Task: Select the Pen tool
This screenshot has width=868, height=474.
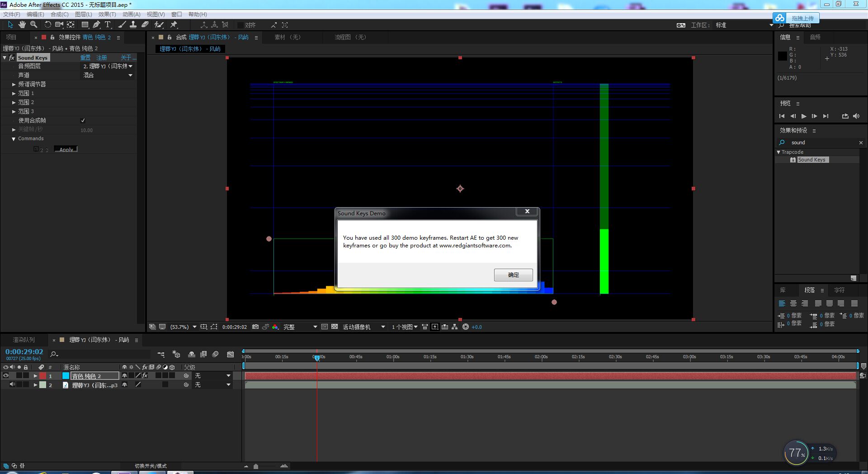Action: click(x=96, y=25)
